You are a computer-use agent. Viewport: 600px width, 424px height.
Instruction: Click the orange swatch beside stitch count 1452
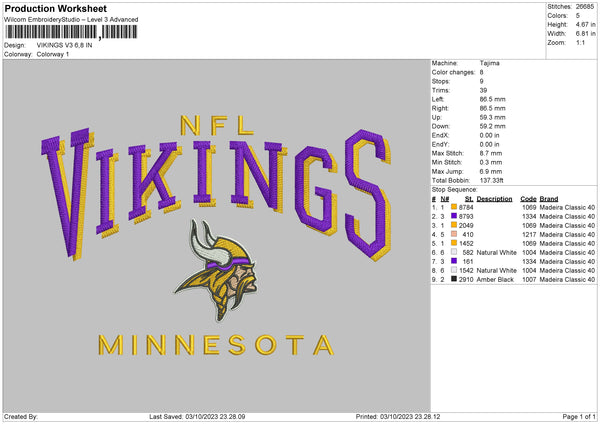[x=454, y=243]
